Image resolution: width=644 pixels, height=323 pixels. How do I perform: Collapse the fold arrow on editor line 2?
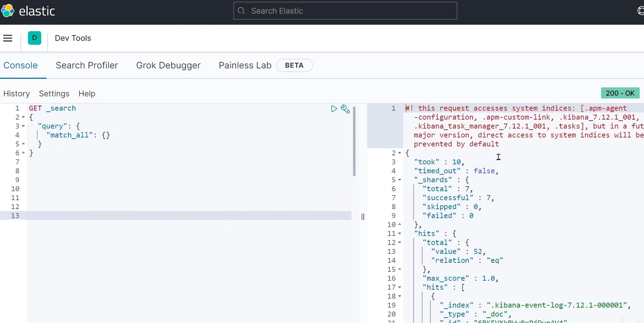click(23, 117)
